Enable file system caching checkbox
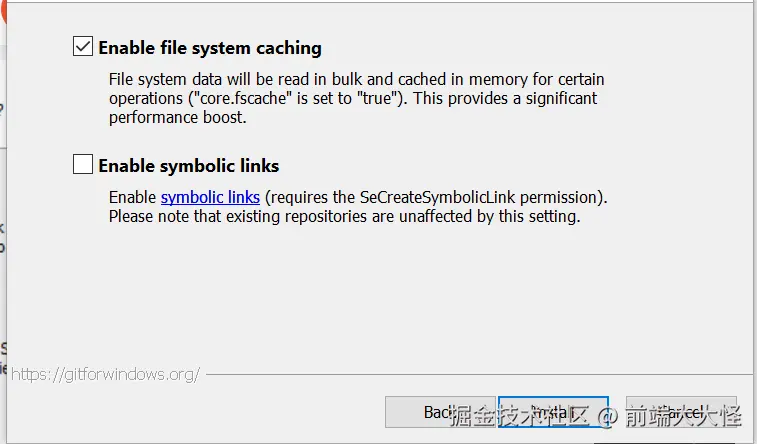The width and height of the screenshot is (757, 444). pos(83,46)
